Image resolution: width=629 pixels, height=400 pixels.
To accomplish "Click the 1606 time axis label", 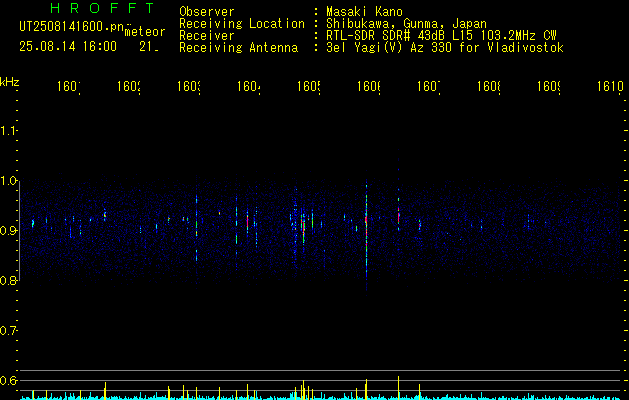I will [x=369, y=86].
